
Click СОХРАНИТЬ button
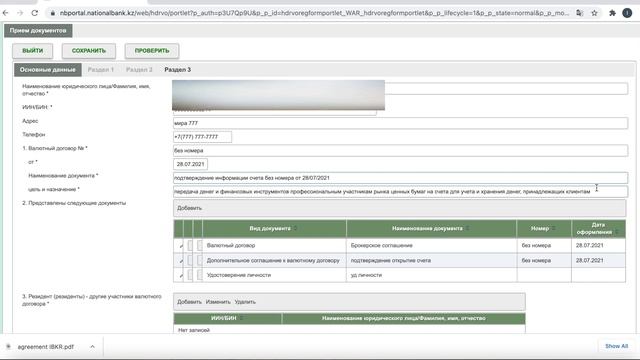[89, 51]
